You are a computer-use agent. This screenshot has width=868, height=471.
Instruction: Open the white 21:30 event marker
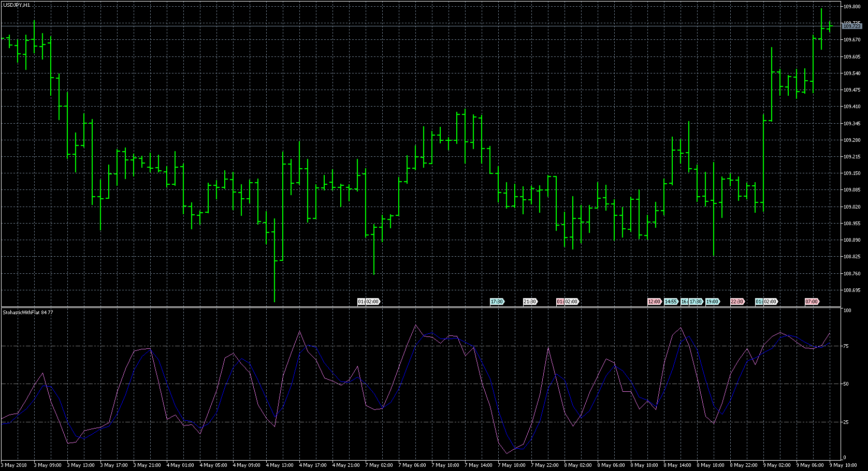[x=530, y=302]
